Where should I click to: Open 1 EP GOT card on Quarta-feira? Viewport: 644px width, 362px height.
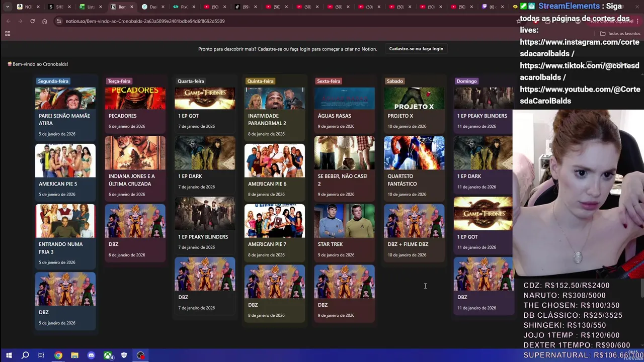[x=205, y=110]
